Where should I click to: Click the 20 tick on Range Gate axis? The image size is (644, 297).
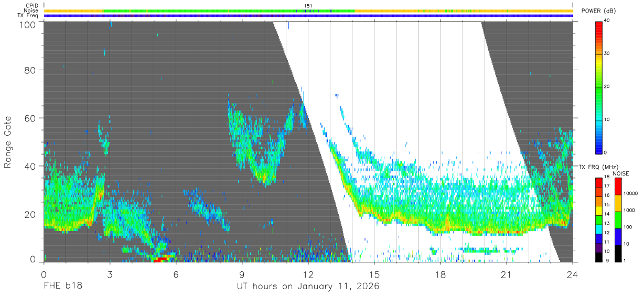coord(30,214)
